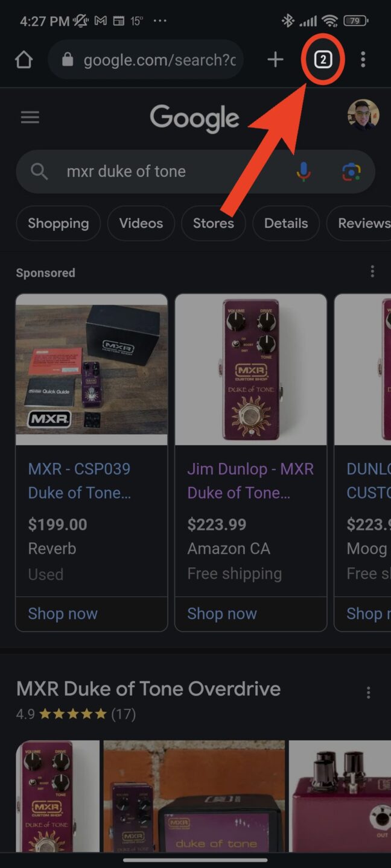Open the tab switcher showing 2 tabs
Screen dimensions: 391x868
[323, 59]
